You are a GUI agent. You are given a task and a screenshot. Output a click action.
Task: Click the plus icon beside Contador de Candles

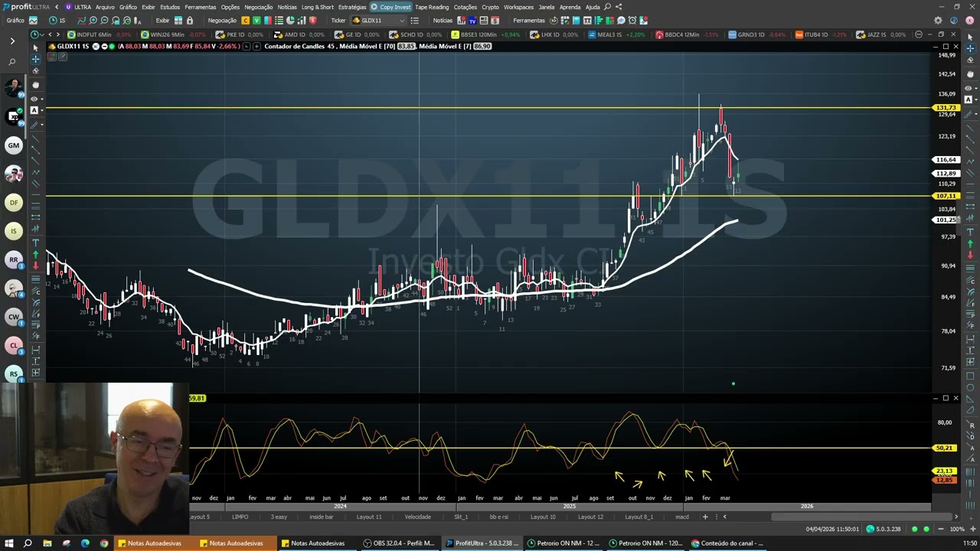pyautogui.click(x=256, y=46)
